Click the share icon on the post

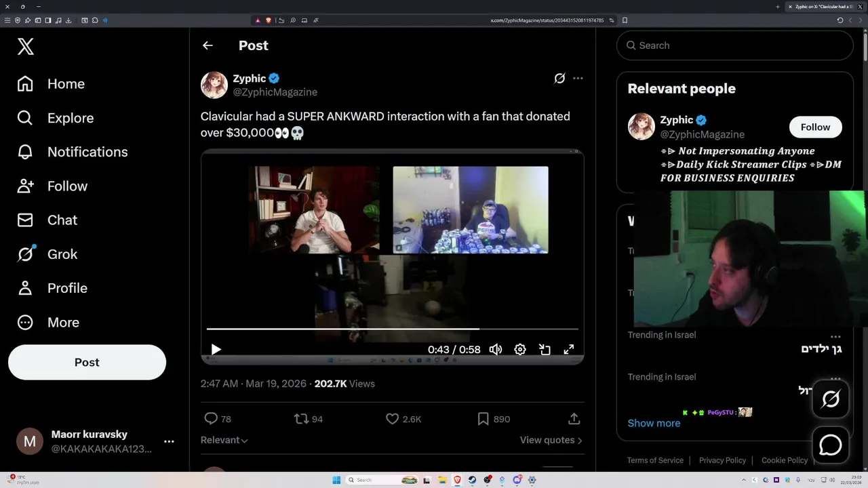[x=574, y=419]
